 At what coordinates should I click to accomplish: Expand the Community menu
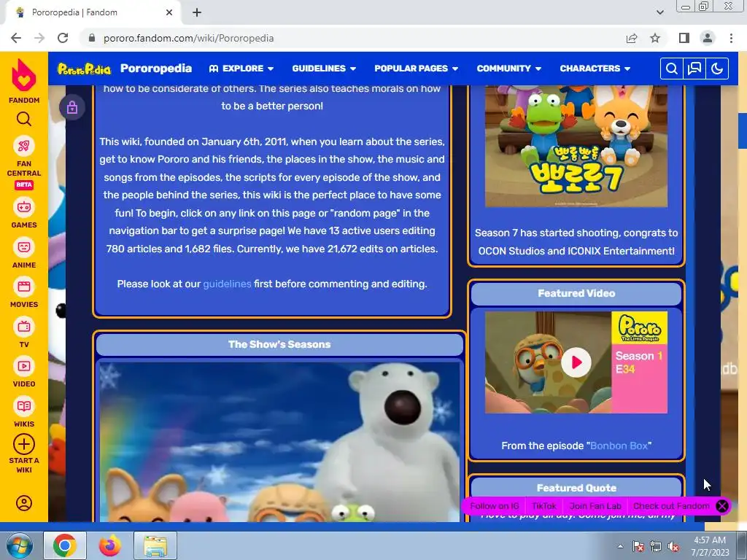[508, 69]
